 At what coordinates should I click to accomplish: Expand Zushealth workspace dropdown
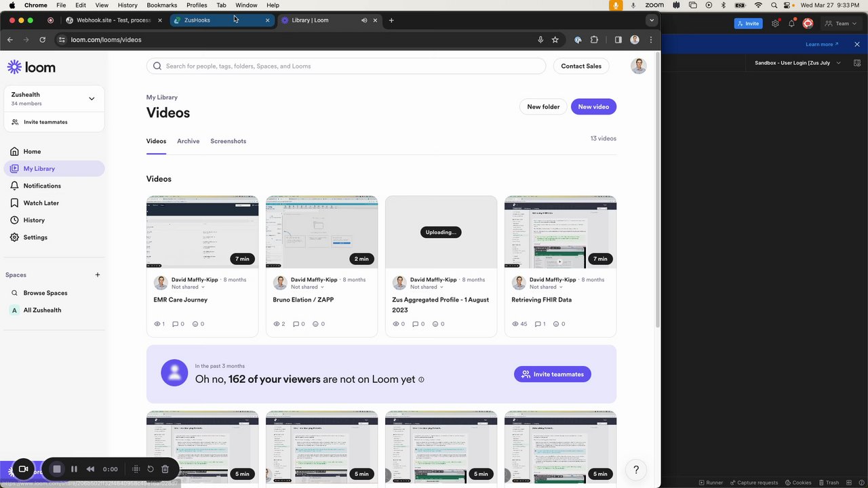click(92, 99)
